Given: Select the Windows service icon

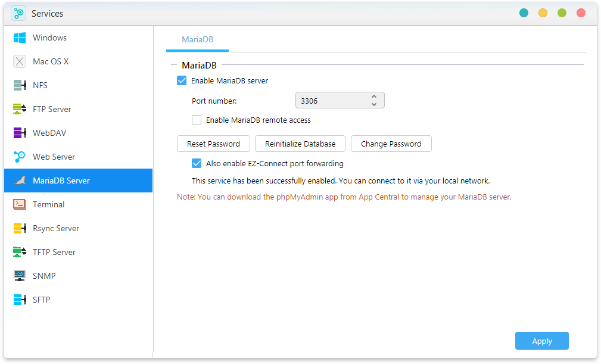Looking at the screenshot, I should tap(20, 38).
